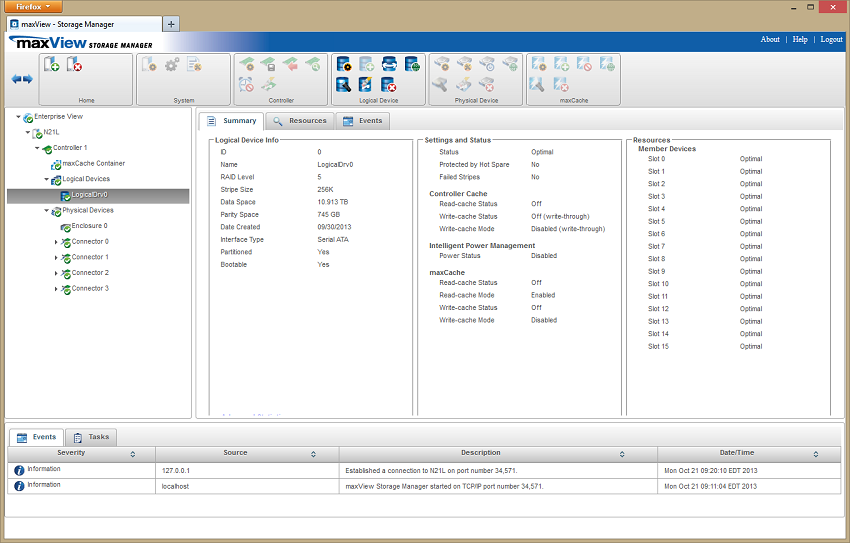Click the Remove system icon with red X in Home group
Viewport: 850px width, 543px height.
click(74, 64)
